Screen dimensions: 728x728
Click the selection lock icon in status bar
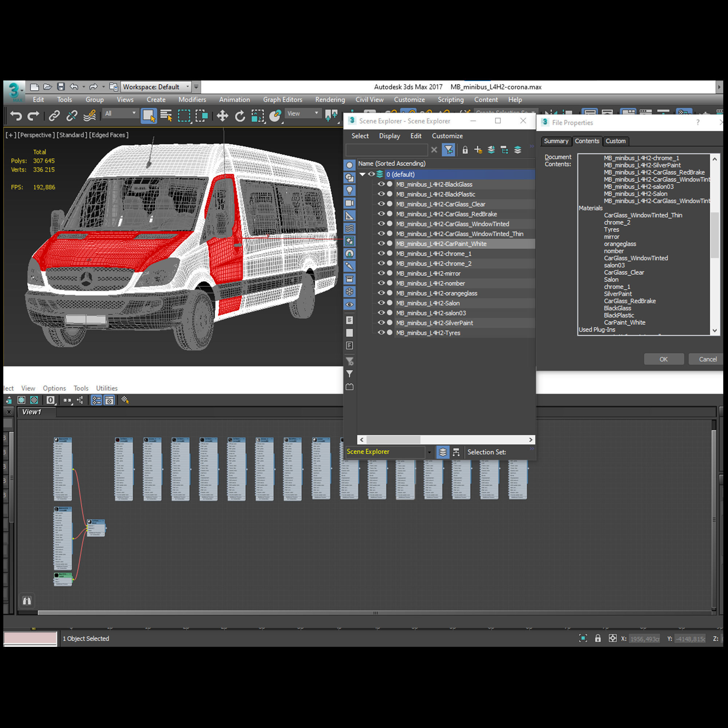point(598,638)
